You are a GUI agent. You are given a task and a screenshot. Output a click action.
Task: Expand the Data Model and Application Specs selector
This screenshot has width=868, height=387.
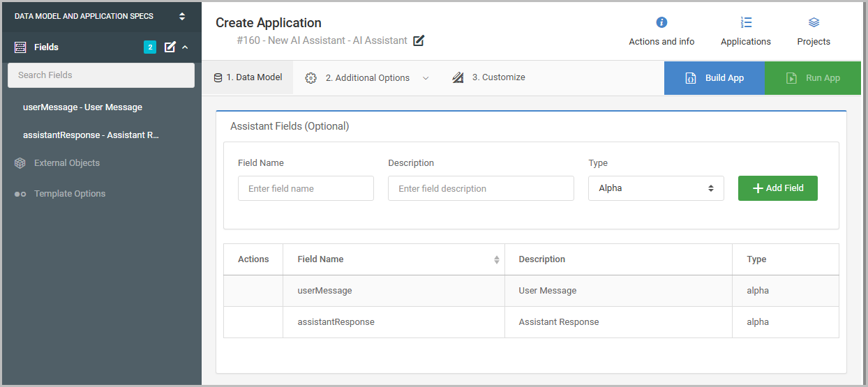[182, 16]
